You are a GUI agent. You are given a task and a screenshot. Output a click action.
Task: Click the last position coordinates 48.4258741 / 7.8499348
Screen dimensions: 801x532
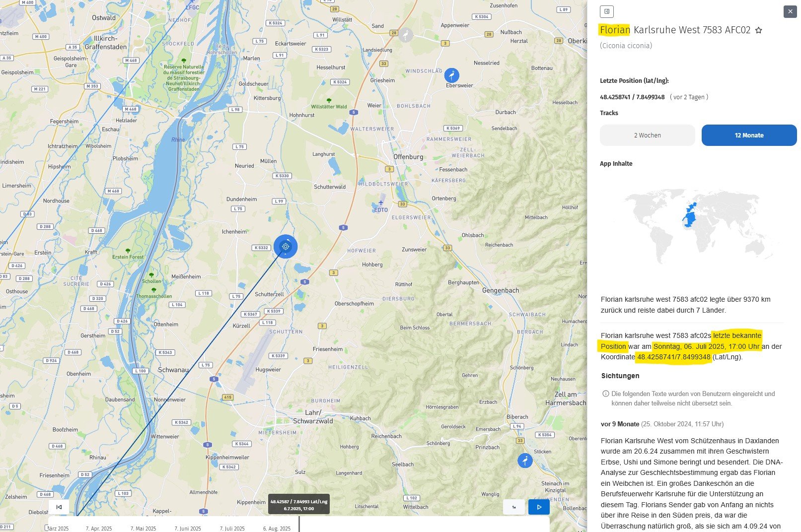(x=632, y=97)
